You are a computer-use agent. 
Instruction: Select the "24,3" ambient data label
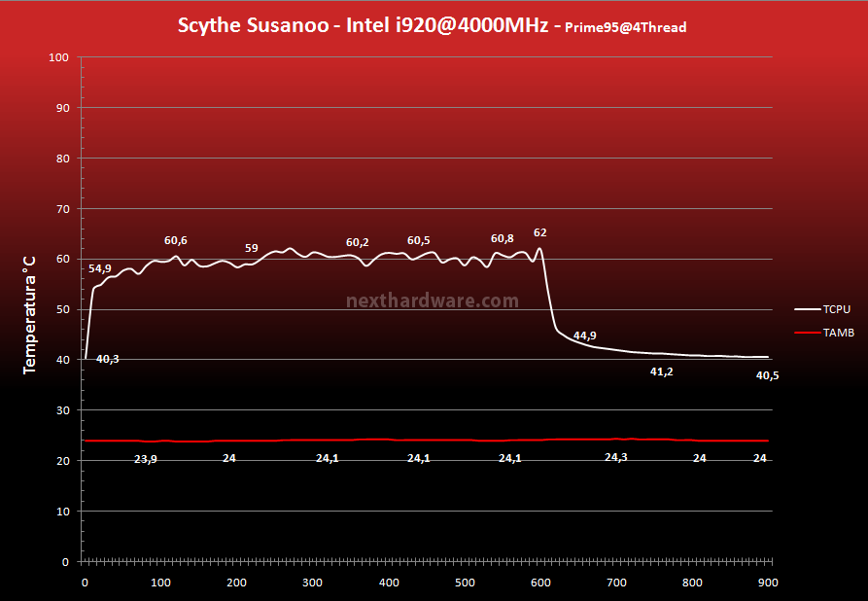pyautogui.click(x=616, y=457)
